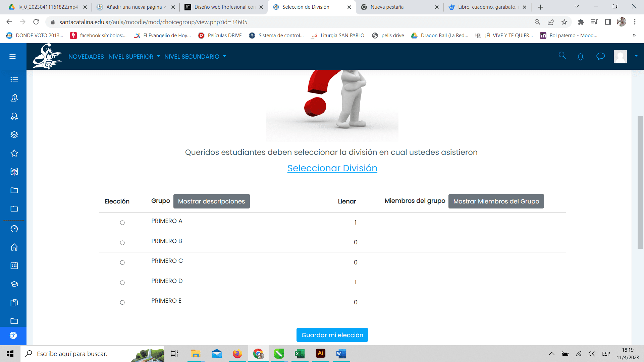
Task: Open the Liturgia SAN PABLO bookmark
Action: (x=337, y=36)
